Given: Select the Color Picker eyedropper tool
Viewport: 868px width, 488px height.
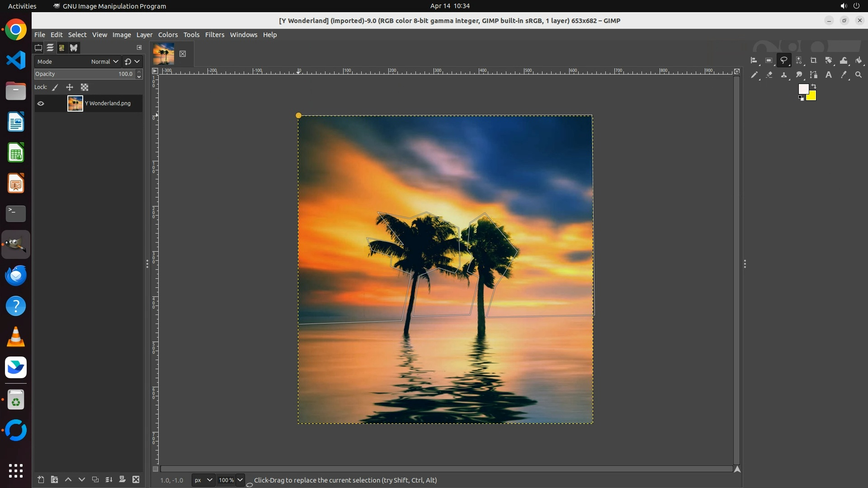Looking at the screenshot, I should click(844, 75).
